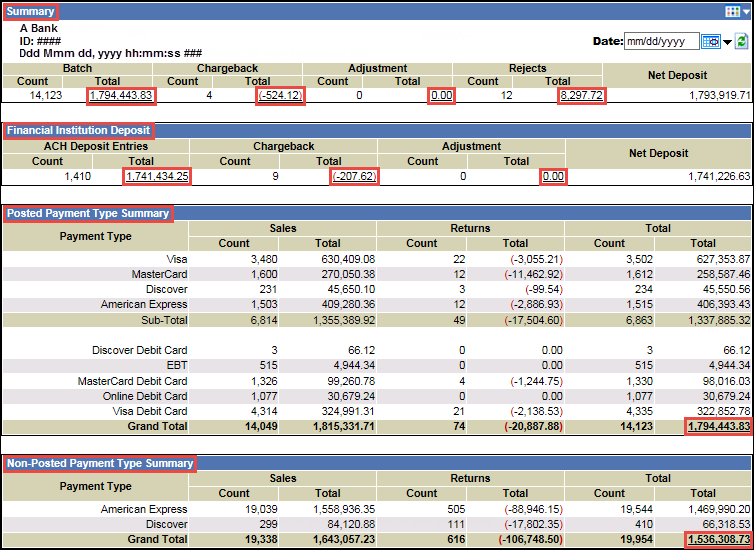Image resolution: width=754 pixels, height=550 pixels.
Task: Click the EBT payment type label
Action: pyautogui.click(x=177, y=365)
